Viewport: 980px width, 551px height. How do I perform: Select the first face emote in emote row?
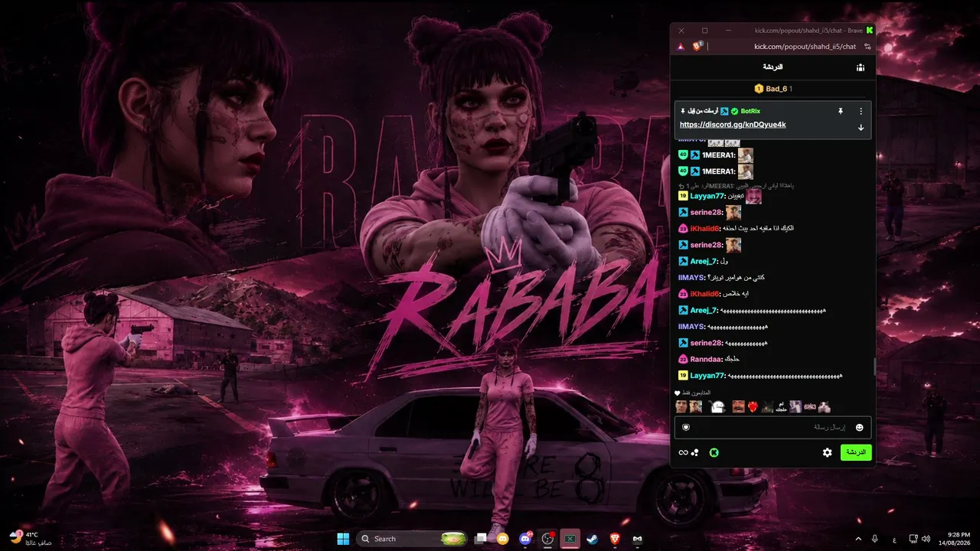point(681,406)
